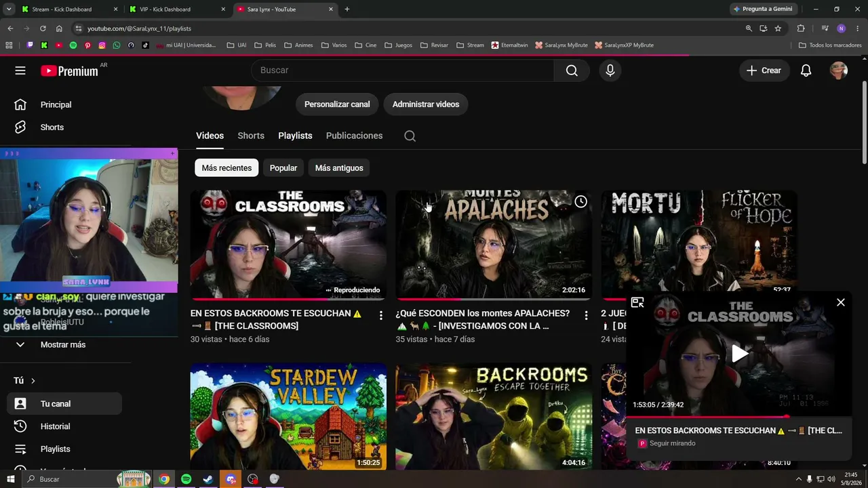The height and width of the screenshot is (488, 868).
Task: Close the miniplayer
Action: coord(841,302)
